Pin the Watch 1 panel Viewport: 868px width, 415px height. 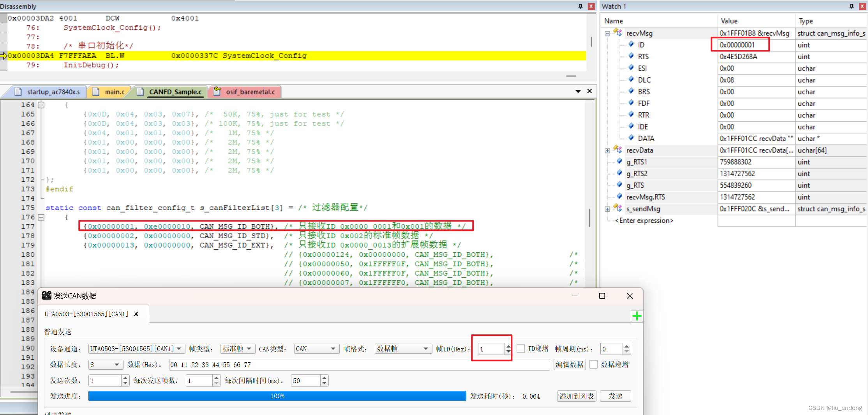[852, 6]
